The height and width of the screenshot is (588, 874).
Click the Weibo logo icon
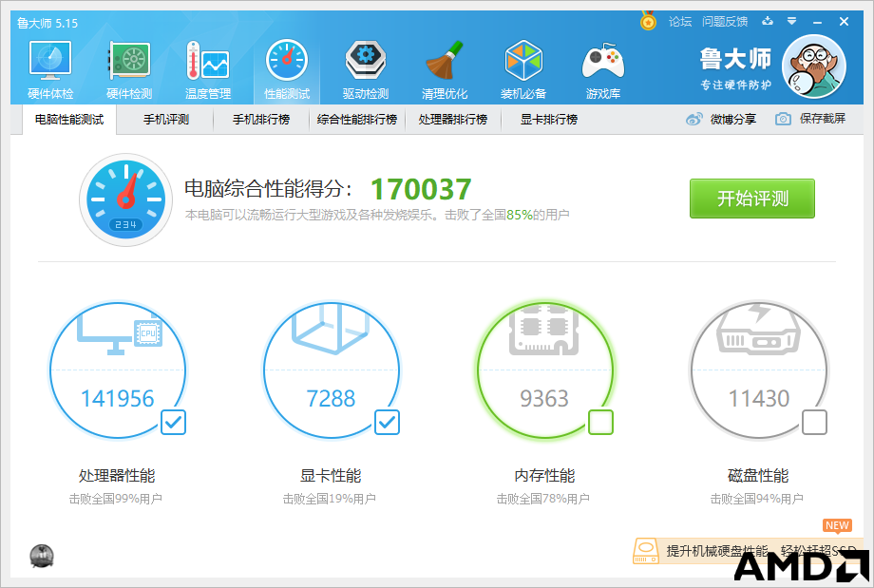coord(693,120)
